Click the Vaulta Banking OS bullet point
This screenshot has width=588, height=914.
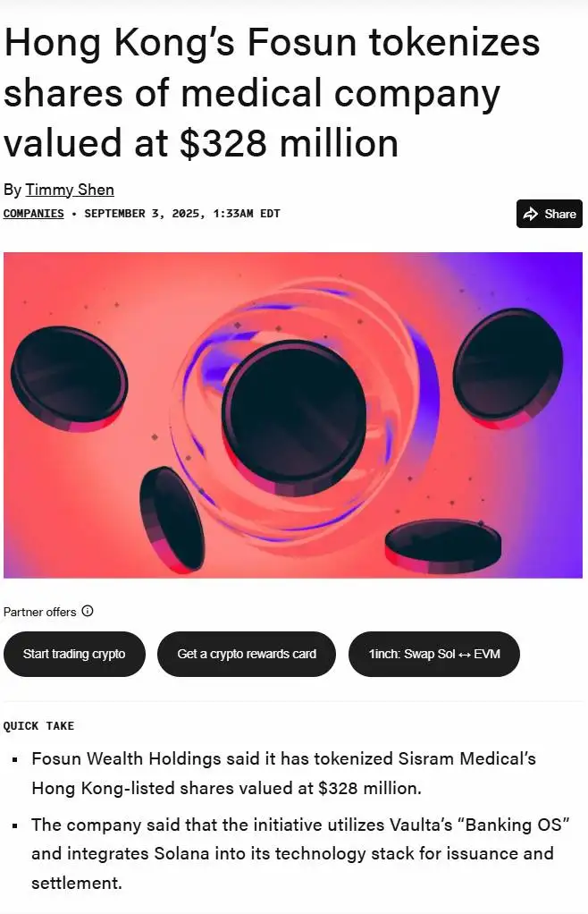click(x=292, y=852)
